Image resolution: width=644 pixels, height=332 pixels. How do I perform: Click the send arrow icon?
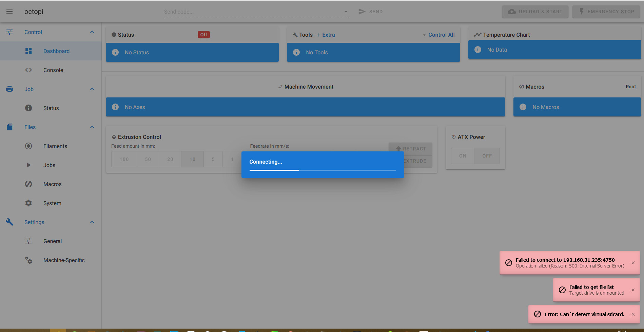click(362, 12)
